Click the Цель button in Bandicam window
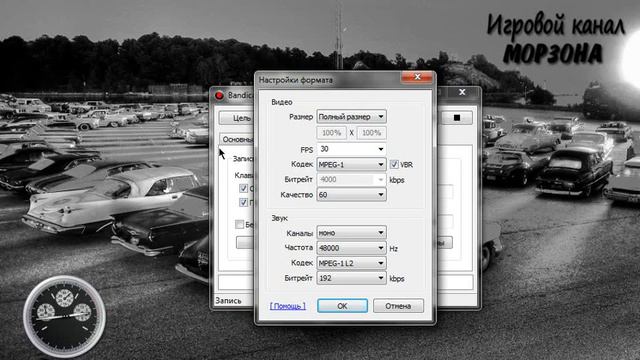640x360 pixels. [x=237, y=118]
